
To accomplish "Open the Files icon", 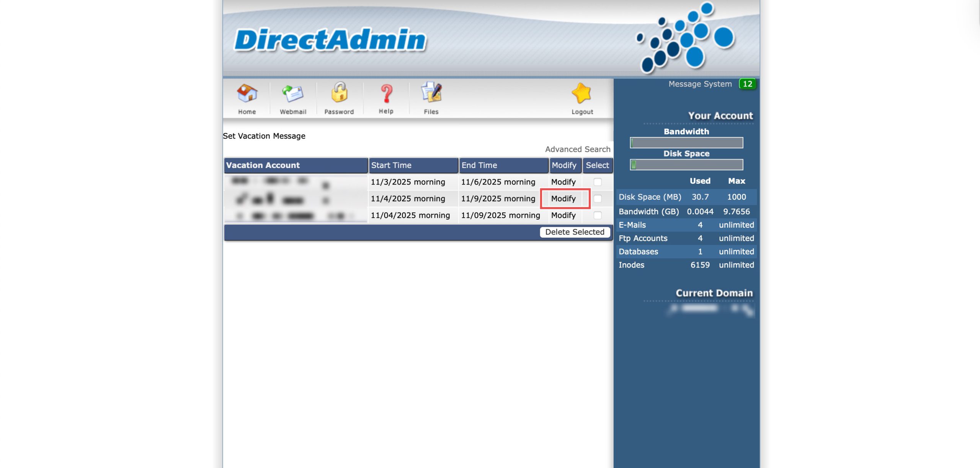I will (431, 93).
